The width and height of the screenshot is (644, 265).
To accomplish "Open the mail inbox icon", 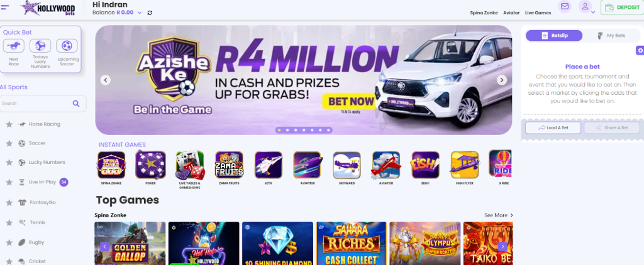I will (x=565, y=6).
